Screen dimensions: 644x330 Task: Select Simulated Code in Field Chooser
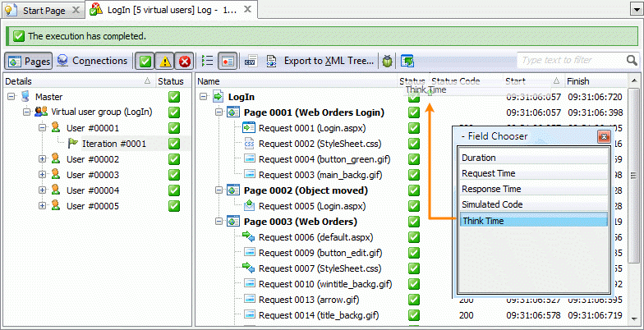tap(534, 204)
